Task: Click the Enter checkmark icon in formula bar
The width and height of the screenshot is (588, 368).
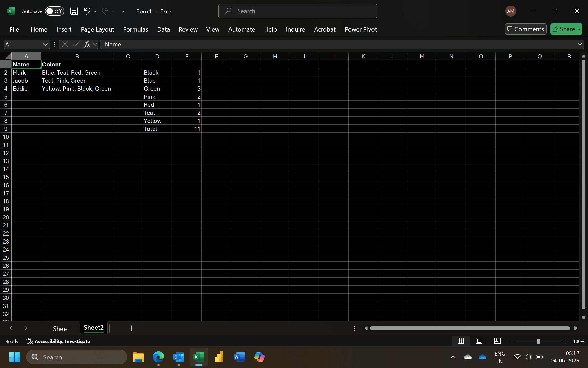Action: [76, 44]
